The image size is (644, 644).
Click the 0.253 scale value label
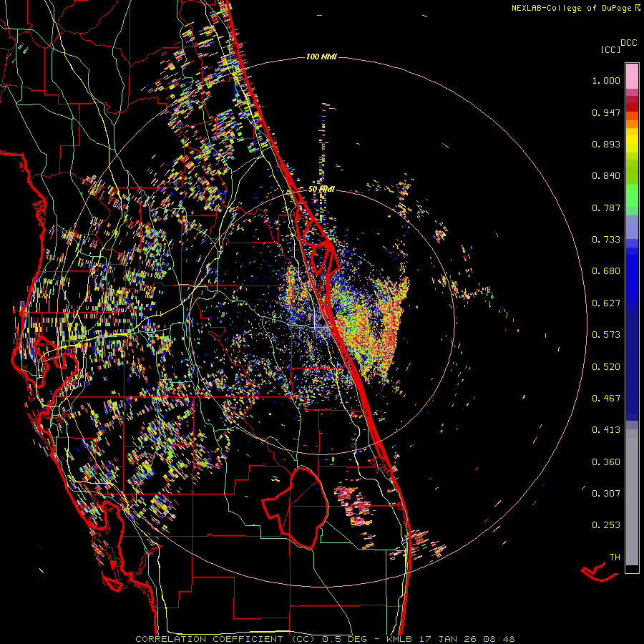(605, 525)
